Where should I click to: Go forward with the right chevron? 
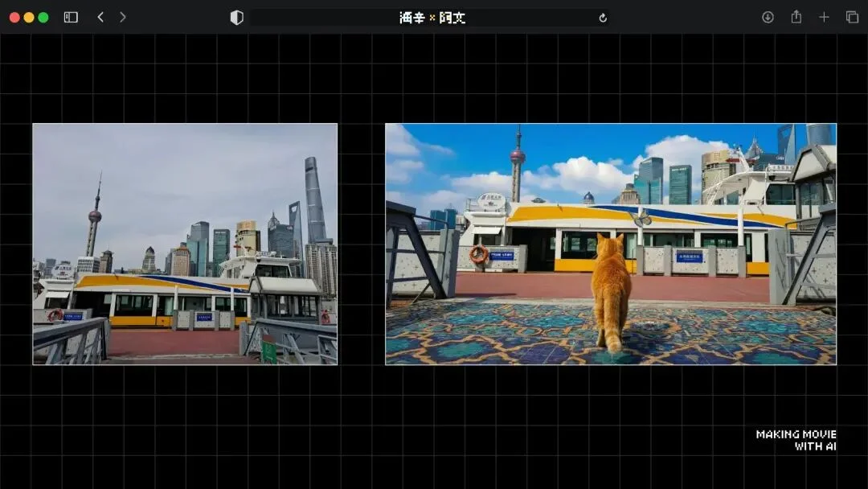122,17
